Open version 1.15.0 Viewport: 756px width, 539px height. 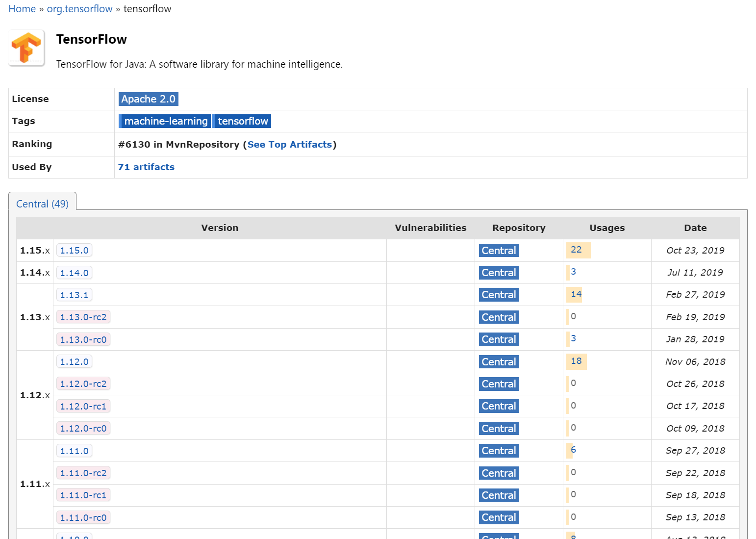(74, 251)
